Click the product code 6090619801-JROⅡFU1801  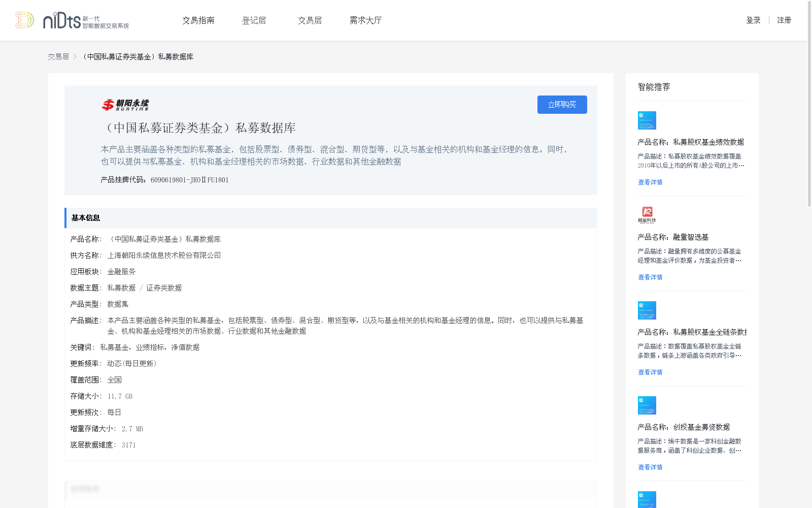pyautogui.click(x=189, y=180)
